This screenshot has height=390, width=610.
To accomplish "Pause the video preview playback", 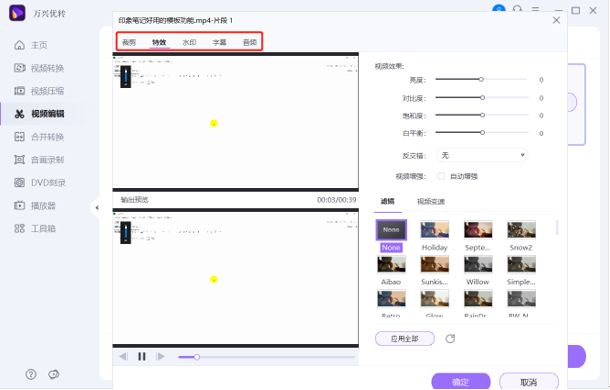I will tap(142, 357).
